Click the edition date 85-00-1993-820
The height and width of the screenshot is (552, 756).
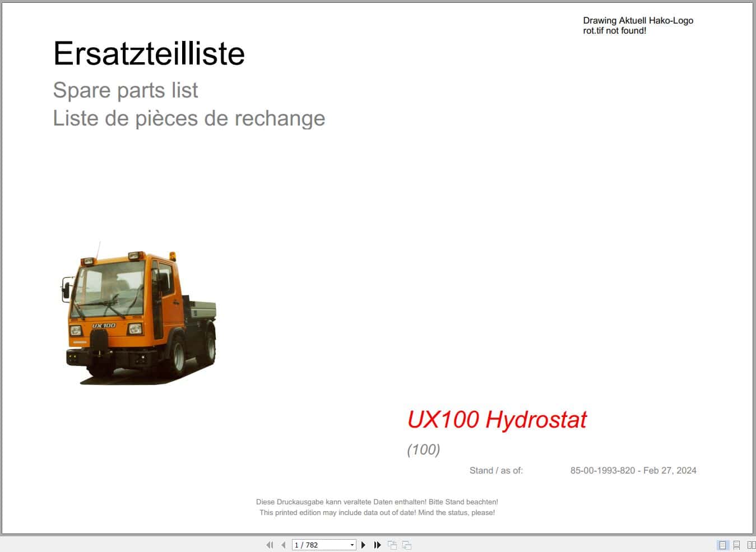(x=633, y=470)
